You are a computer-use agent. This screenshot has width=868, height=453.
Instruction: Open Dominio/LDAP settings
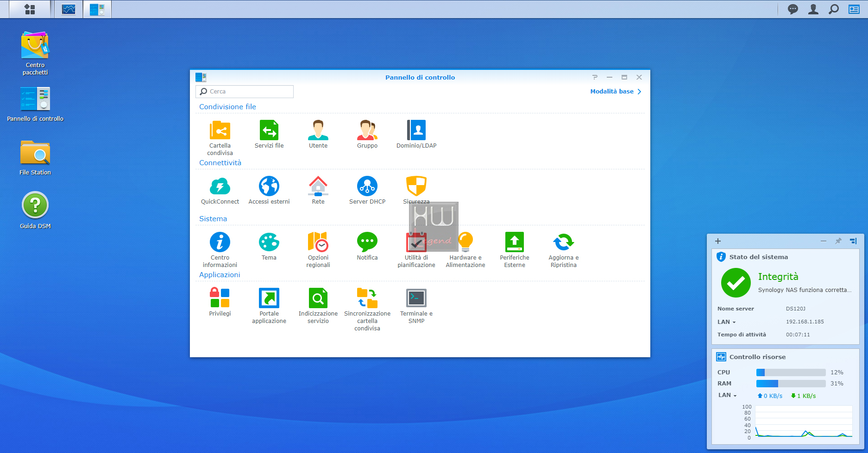(x=416, y=130)
